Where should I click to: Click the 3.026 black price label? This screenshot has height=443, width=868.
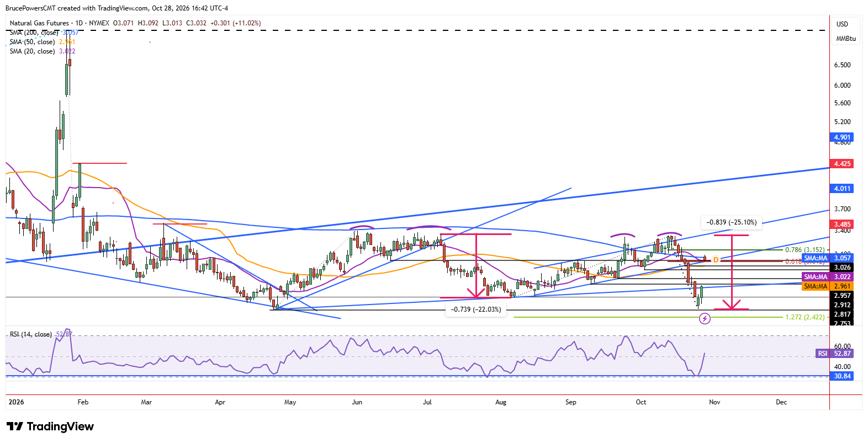[x=842, y=268]
